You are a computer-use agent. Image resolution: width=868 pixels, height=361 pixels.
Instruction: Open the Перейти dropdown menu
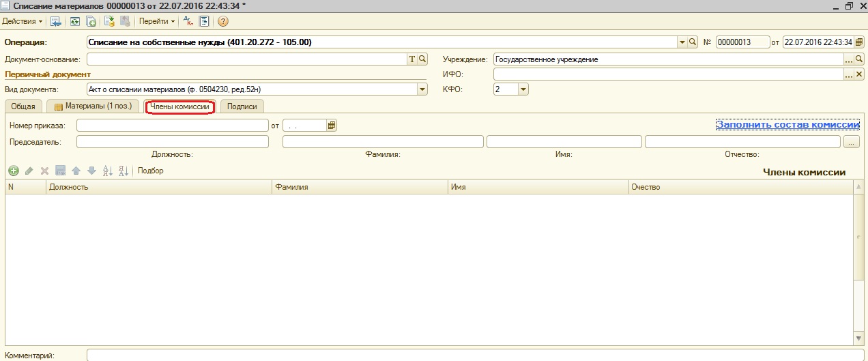(157, 21)
